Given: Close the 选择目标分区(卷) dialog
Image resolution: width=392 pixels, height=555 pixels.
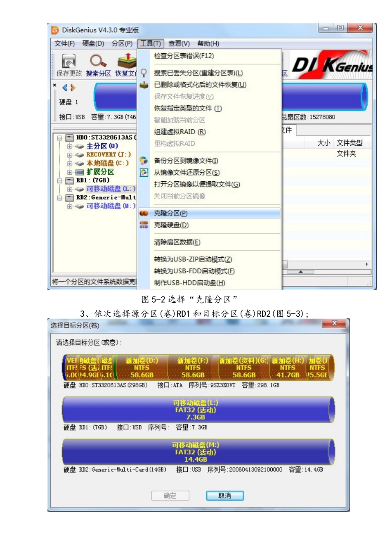Looking at the screenshot, I should [335, 323].
